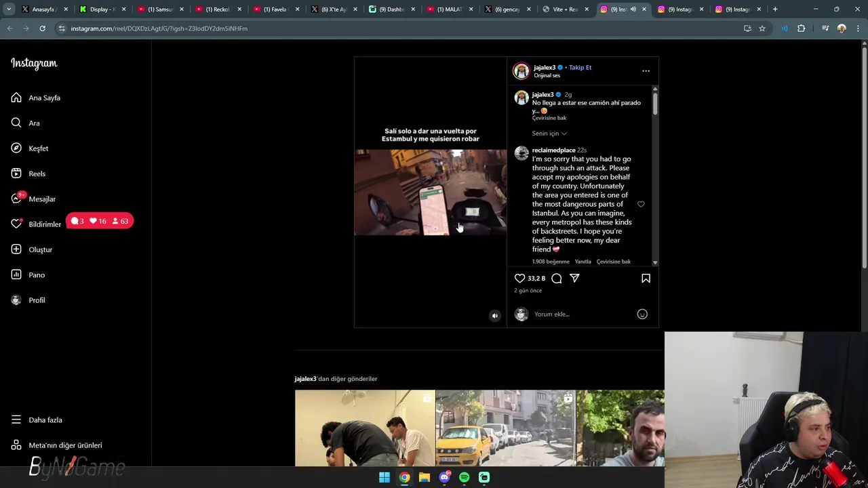This screenshot has width=868, height=488.
Task: Click the comments scroll down arrow
Action: (655, 262)
